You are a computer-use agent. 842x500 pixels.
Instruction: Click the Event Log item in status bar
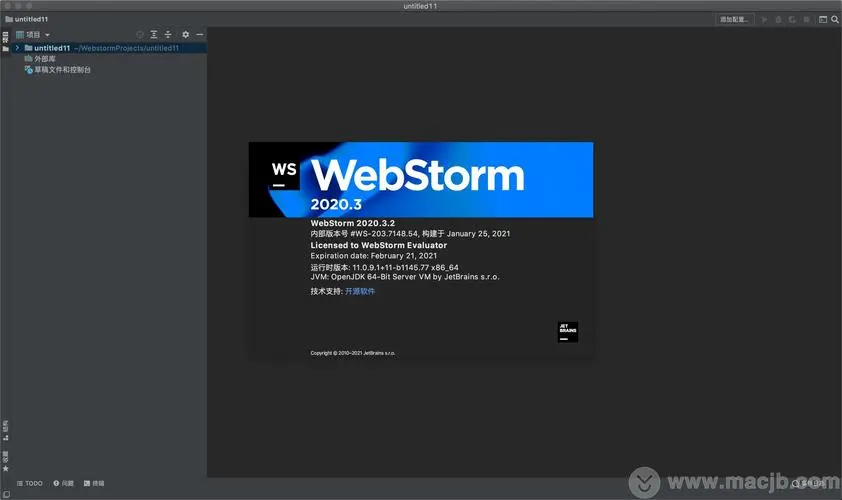(x=808, y=483)
